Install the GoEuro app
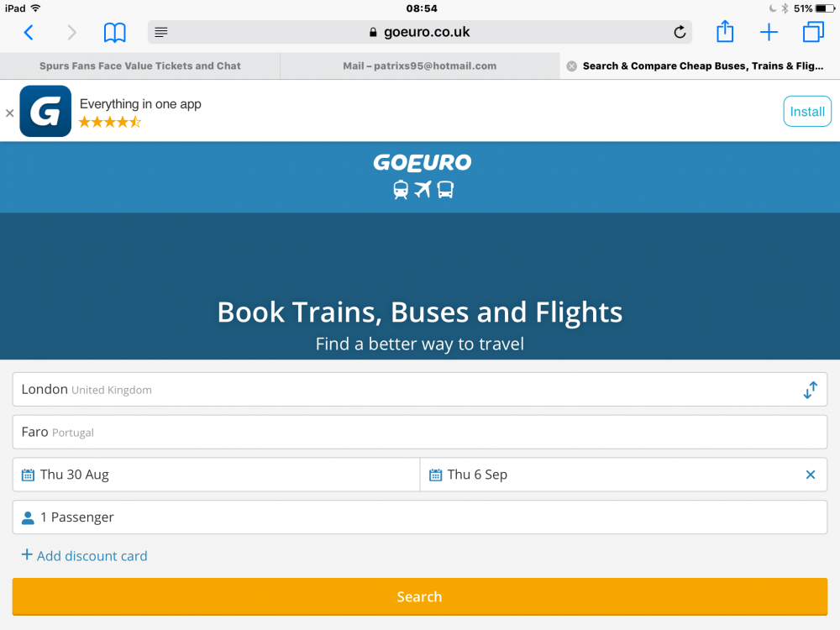 [806, 112]
